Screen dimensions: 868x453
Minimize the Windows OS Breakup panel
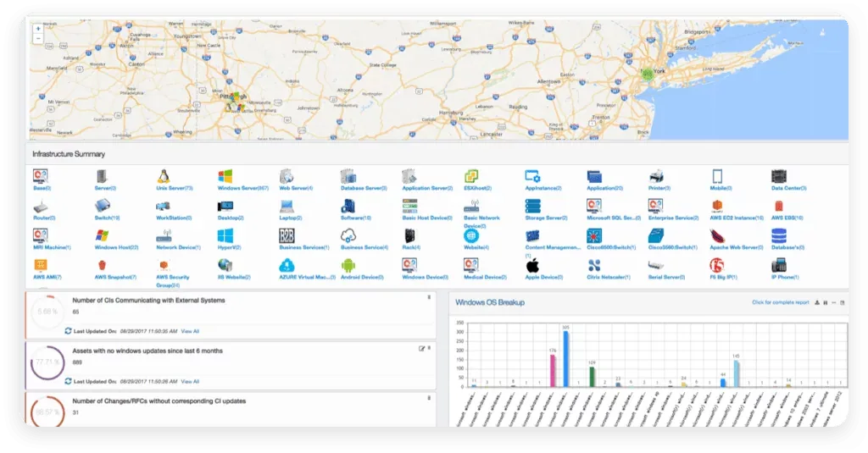click(x=834, y=303)
